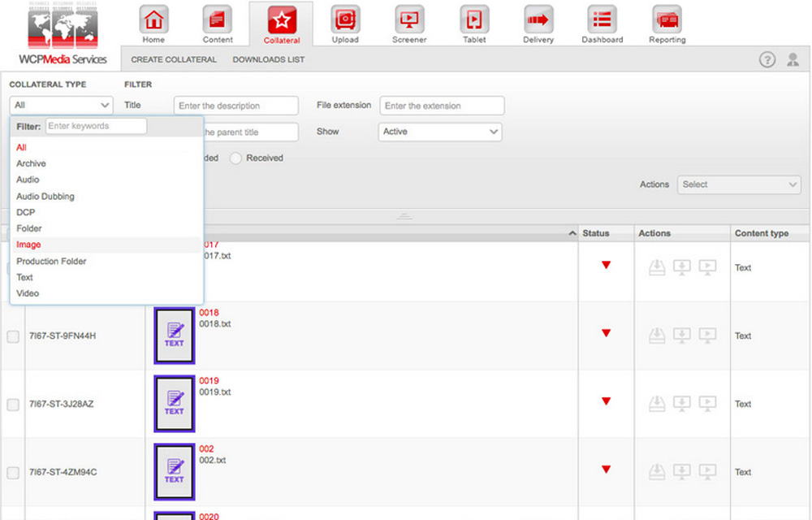Expand the Show Active dropdown

pyautogui.click(x=440, y=132)
